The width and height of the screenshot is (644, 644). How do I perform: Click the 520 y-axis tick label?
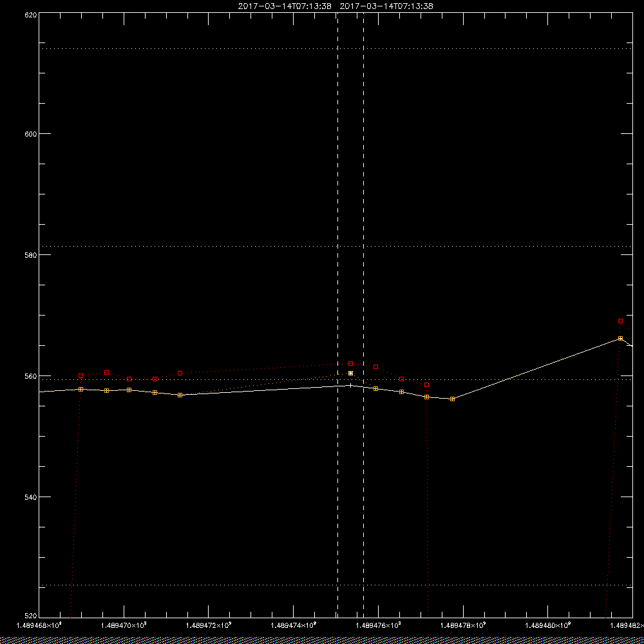click(31, 616)
